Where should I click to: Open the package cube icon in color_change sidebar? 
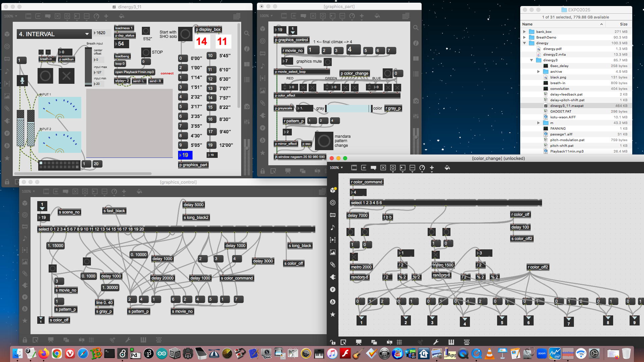pyautogui.click(x=333, y=190)
